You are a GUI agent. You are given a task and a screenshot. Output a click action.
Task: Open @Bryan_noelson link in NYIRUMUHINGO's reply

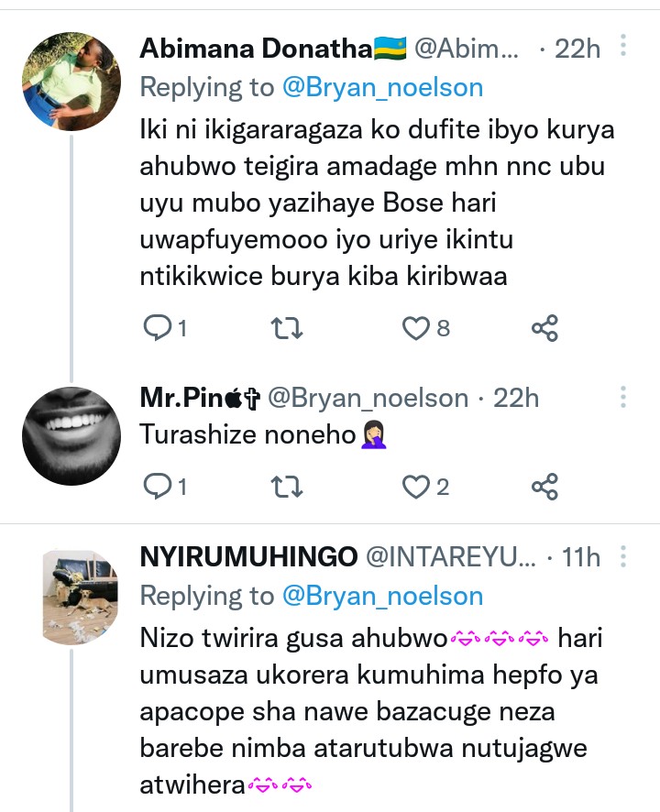point(382,596)
